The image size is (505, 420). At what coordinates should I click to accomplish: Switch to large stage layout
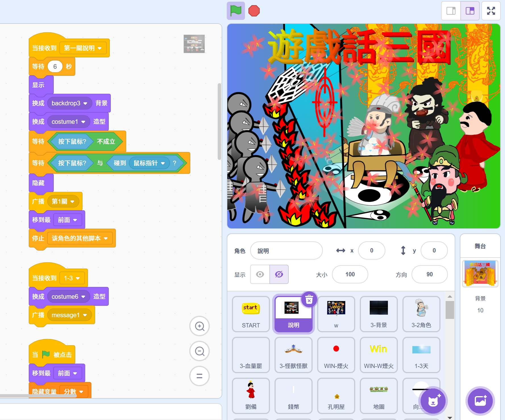click(470, 11)
